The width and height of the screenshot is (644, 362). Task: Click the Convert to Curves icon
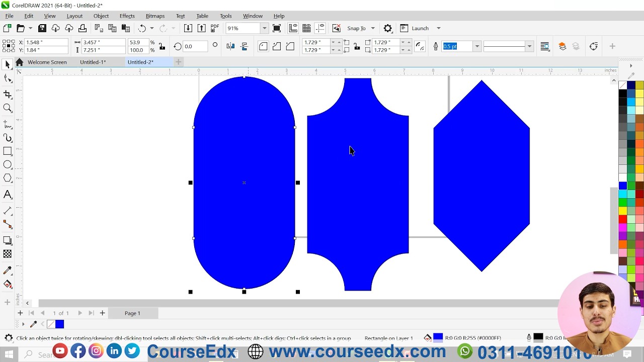coord(594,46)
